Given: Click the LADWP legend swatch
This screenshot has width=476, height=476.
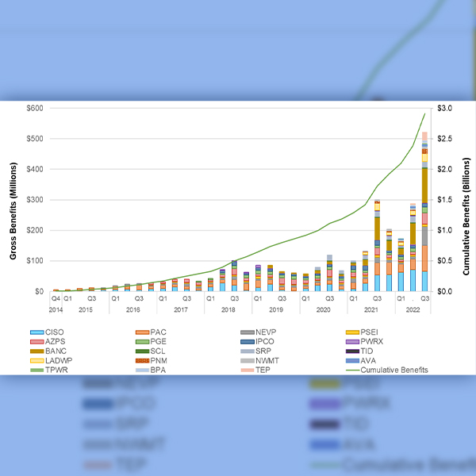Looking at the screenshot, I should click(36, 360).
